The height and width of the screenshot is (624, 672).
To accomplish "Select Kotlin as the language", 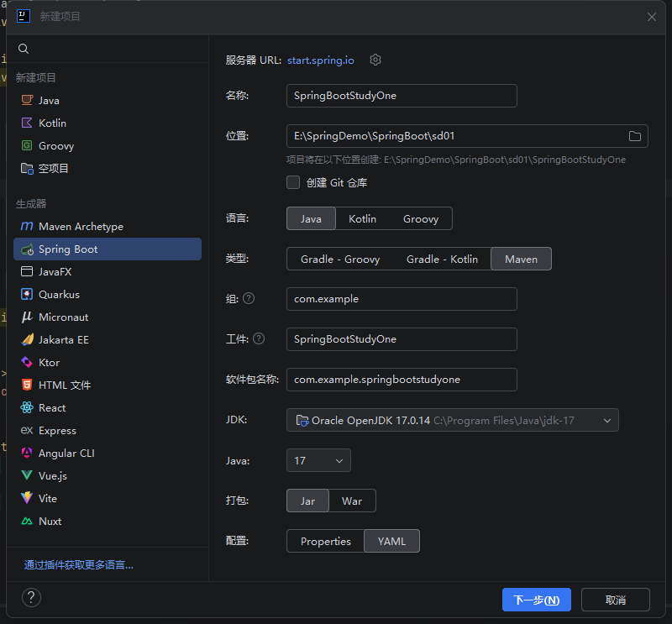I will click(363, 218).
